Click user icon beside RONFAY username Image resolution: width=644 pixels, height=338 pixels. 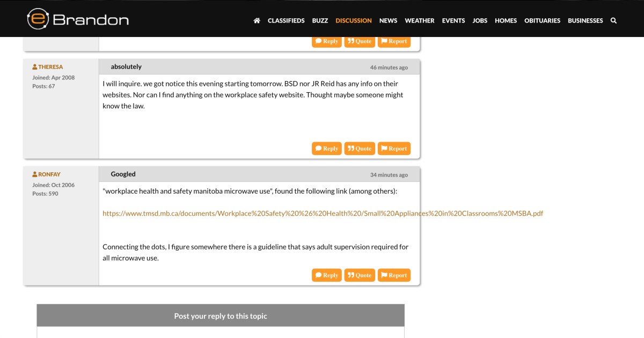tap(35, 174)
